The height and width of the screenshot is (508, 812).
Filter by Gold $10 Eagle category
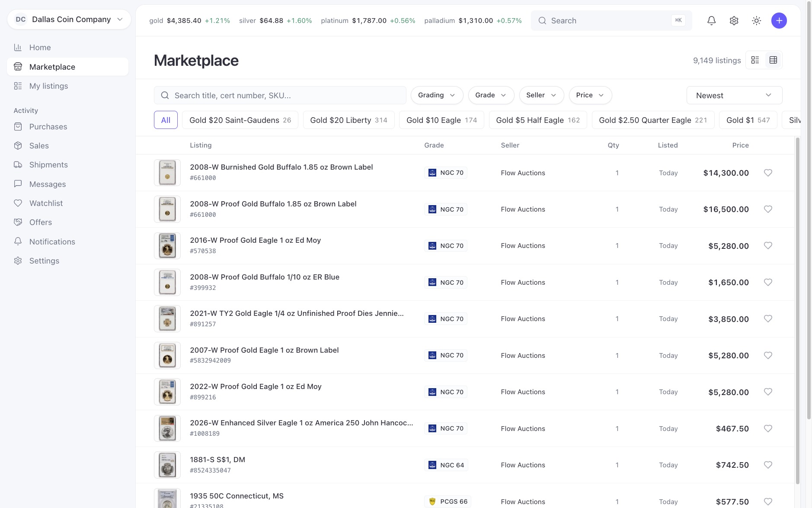[x=441, y=120]
